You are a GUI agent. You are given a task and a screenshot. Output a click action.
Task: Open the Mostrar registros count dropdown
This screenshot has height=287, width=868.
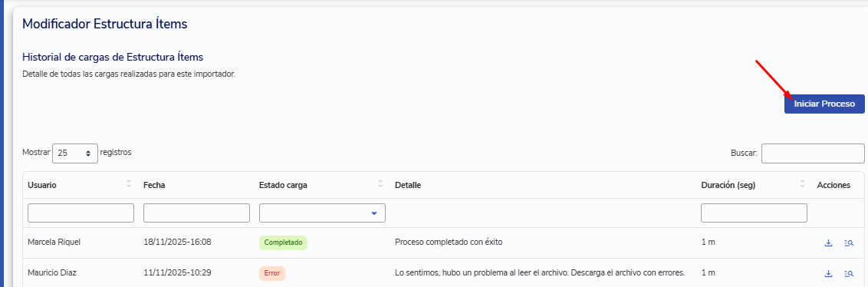(74, 153)
